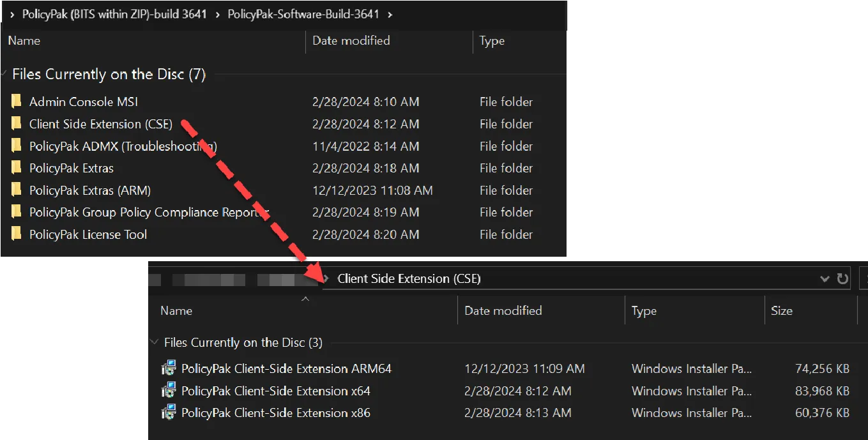Expand breadcrumb chevron before PolicyPak (BITS within ZIP)

(12, 14)
